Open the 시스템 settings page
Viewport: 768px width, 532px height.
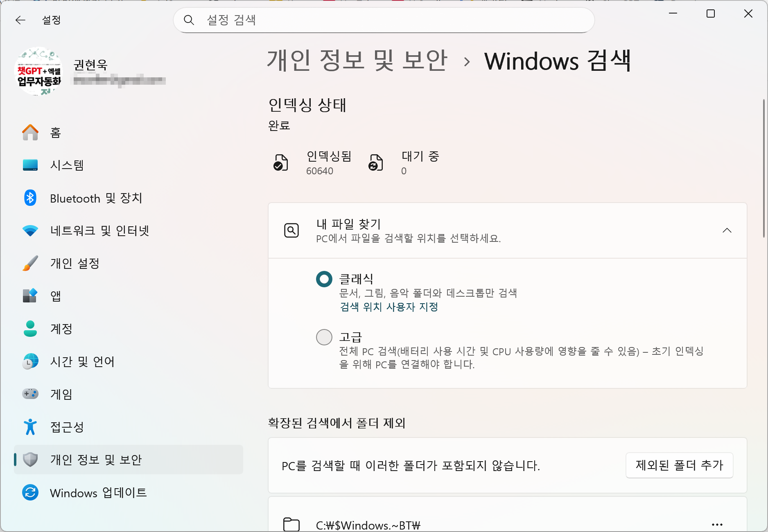(129, 165)
